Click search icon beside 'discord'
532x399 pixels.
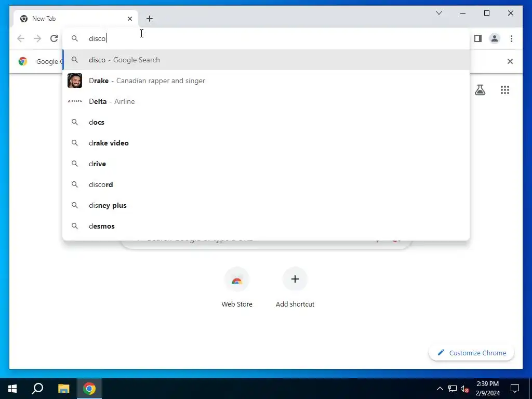[75, 184]
